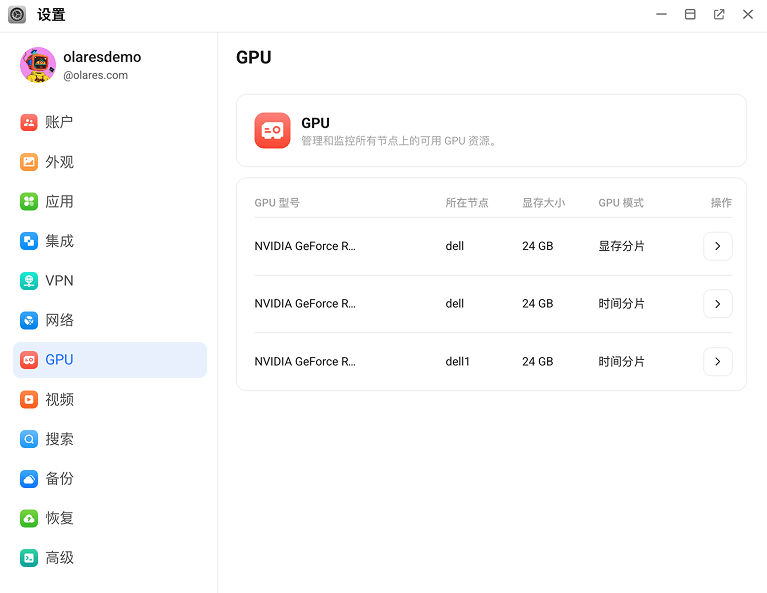Click the GPU 型号 column header

click(x=277, y=203)
